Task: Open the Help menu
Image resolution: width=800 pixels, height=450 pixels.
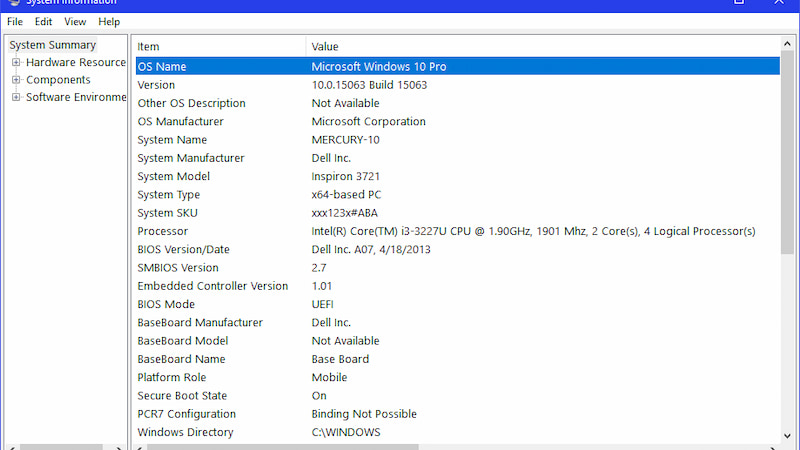Action: pos(109,21)
